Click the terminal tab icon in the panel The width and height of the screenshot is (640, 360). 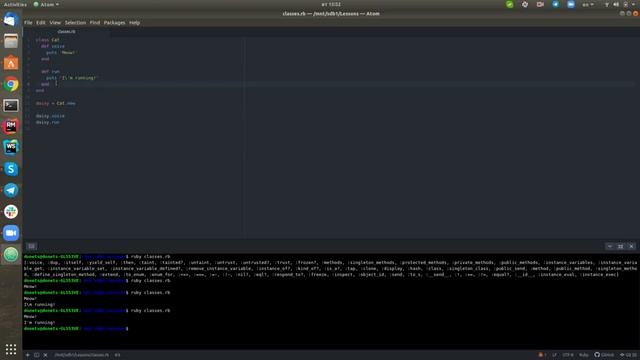tap(31, 246)
